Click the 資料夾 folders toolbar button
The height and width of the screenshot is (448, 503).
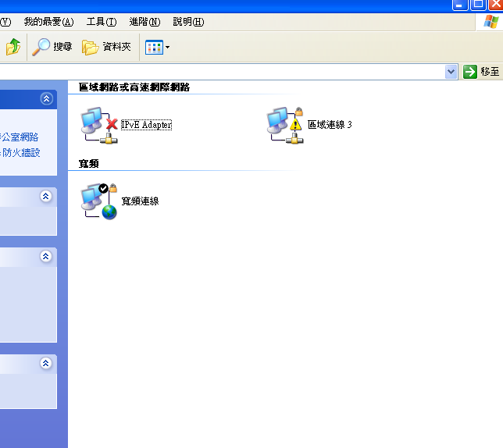(x=106, y=47)
